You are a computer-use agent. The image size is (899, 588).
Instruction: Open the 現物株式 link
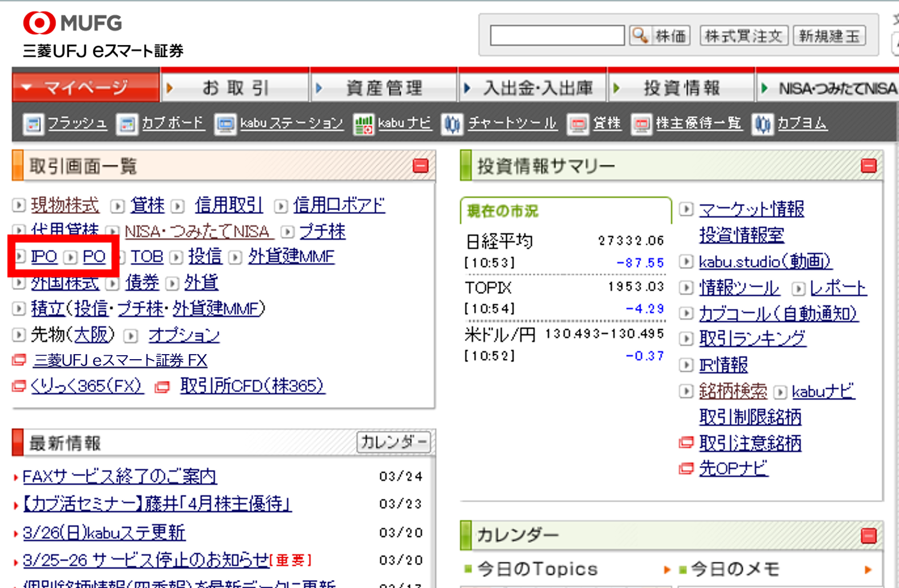[65, 205]
